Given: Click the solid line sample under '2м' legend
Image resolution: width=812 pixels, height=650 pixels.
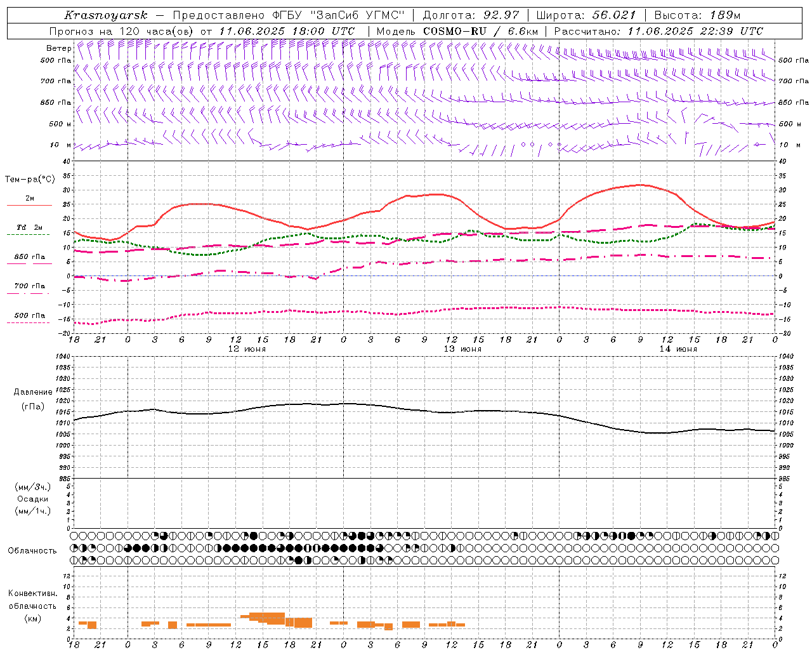Looking at the screenshot, I should [29, 206].
